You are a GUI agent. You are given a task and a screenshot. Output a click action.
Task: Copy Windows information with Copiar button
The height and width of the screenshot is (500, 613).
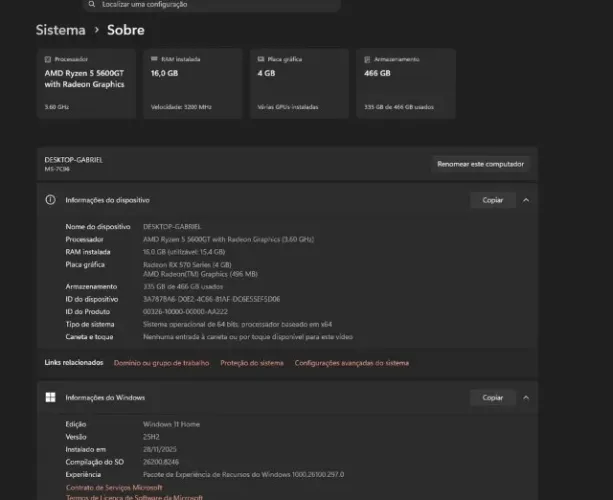pyautogui.click(x=493, y=398)
